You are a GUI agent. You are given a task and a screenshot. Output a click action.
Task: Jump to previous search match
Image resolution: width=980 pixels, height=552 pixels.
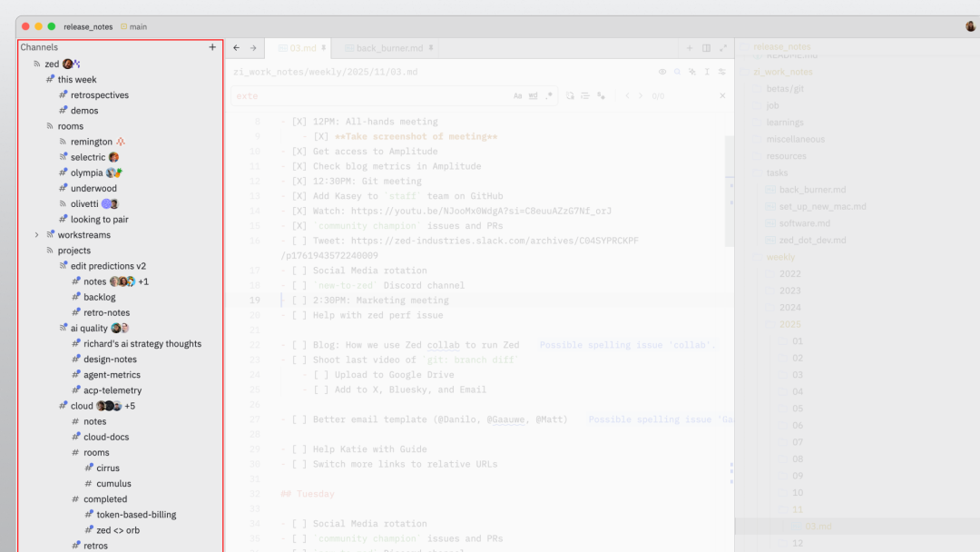pyautogui.click(x=628, y=95)
